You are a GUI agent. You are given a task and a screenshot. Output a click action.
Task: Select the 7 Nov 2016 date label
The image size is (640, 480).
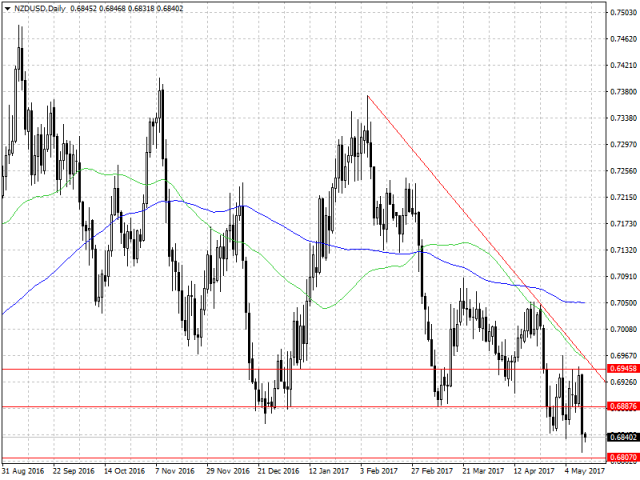pos(175,471)
